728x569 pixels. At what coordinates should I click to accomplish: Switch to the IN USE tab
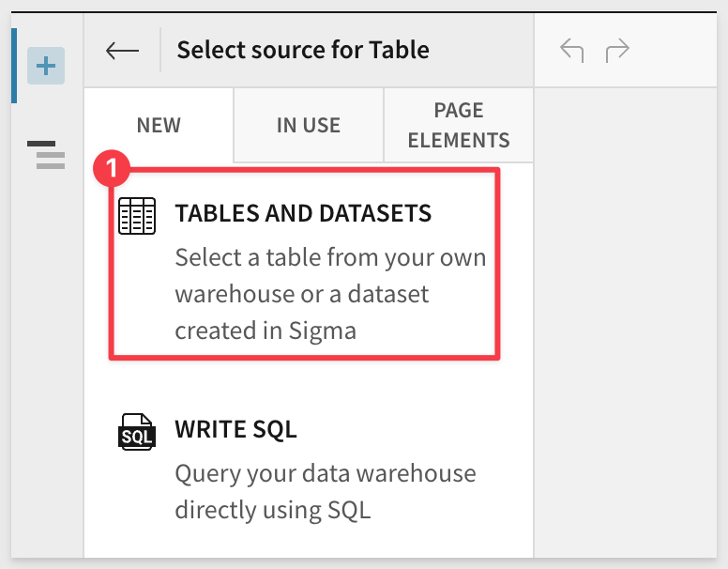tap(309, 125)
